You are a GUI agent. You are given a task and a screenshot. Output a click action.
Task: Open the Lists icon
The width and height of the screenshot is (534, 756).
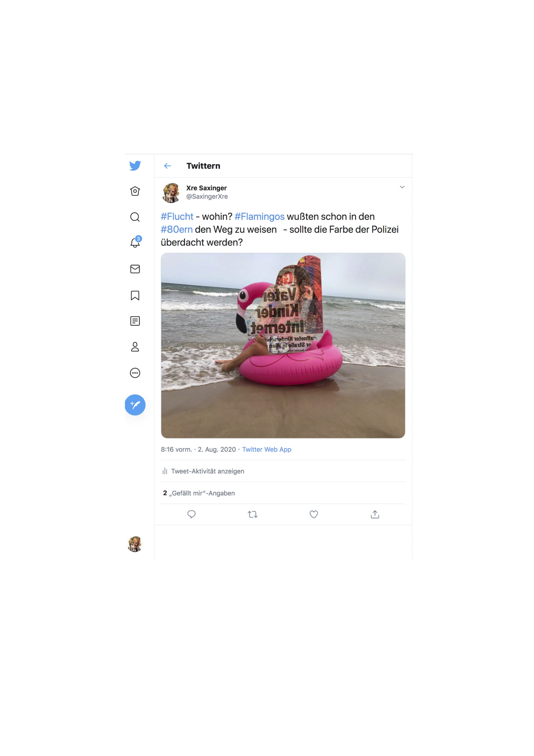(135, 321)
